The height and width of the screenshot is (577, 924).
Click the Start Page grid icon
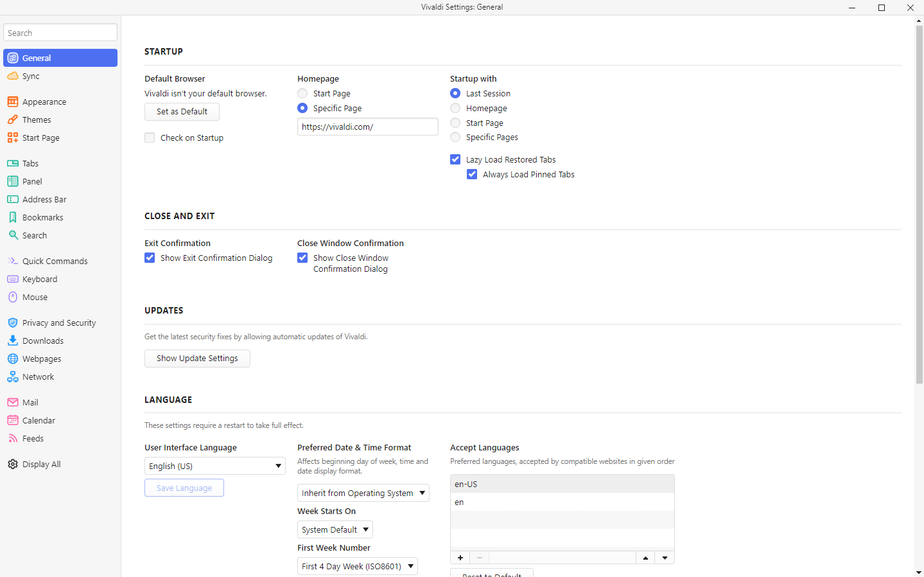point(13,138)
